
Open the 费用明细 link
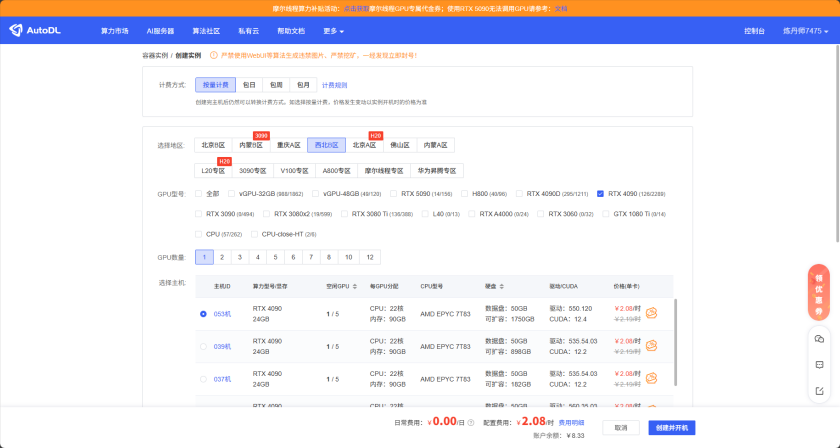tap(571, 423)
